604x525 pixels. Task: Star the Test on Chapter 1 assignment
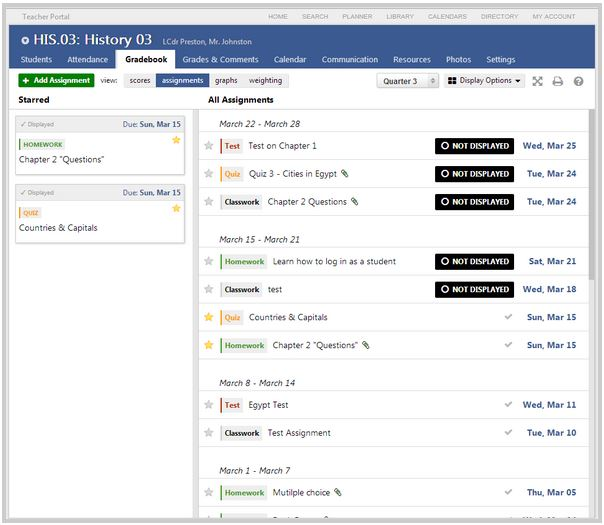coord(209,146)
